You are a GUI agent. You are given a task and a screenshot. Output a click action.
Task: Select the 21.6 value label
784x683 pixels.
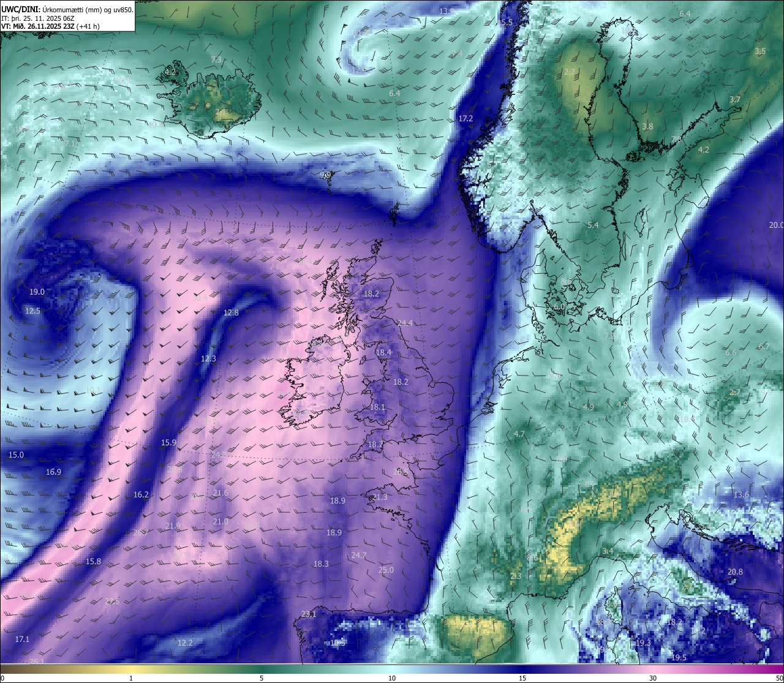pyautogui.click(x=221, y=493)
